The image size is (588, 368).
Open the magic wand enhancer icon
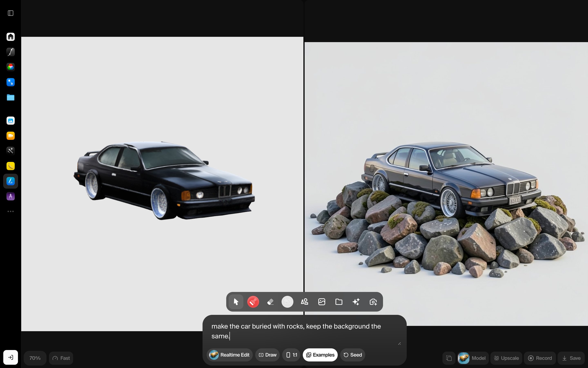pos(10,151)
